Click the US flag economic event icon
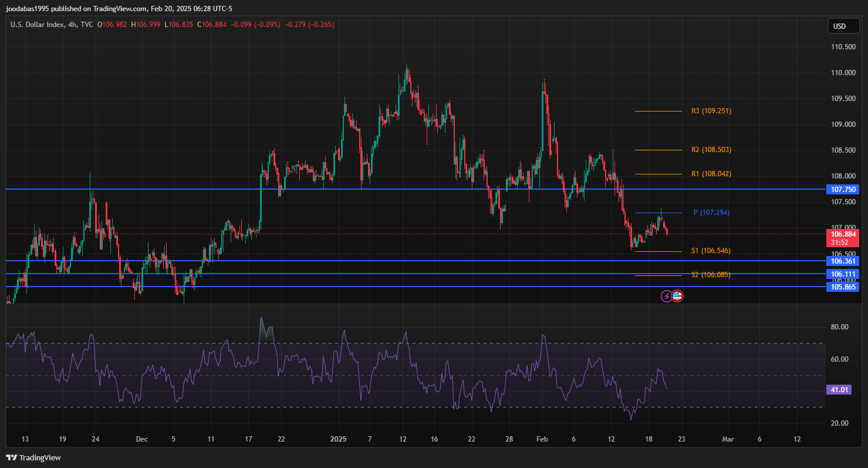The height and width of the screenshot is (468, 868). click(x=677, y=296)
